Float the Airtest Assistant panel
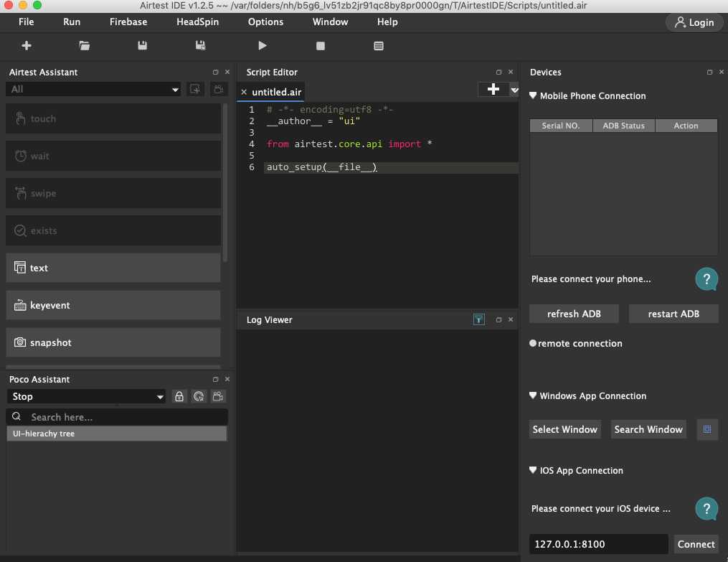The width and height of the screenshot is (728, 562). click(x=215, y=72)
